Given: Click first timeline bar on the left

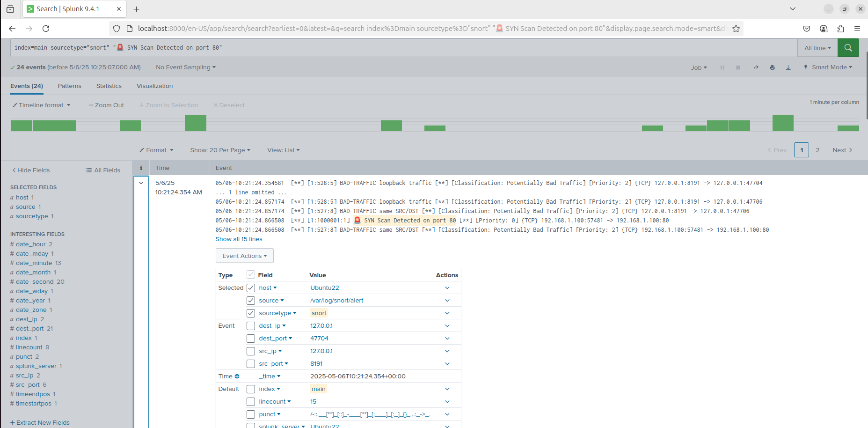Looking at the screenshot, I should (22, 125).
